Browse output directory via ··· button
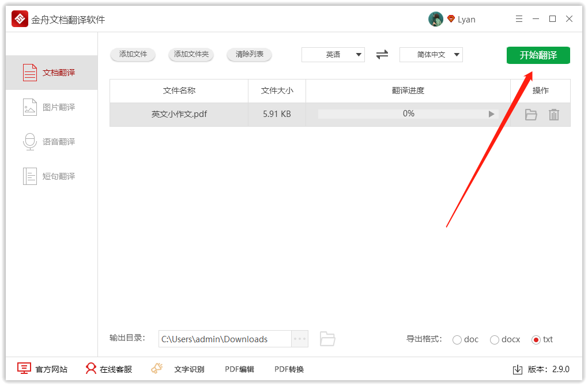The height and width of the screenshot is (386, 588). coord(300,339)
